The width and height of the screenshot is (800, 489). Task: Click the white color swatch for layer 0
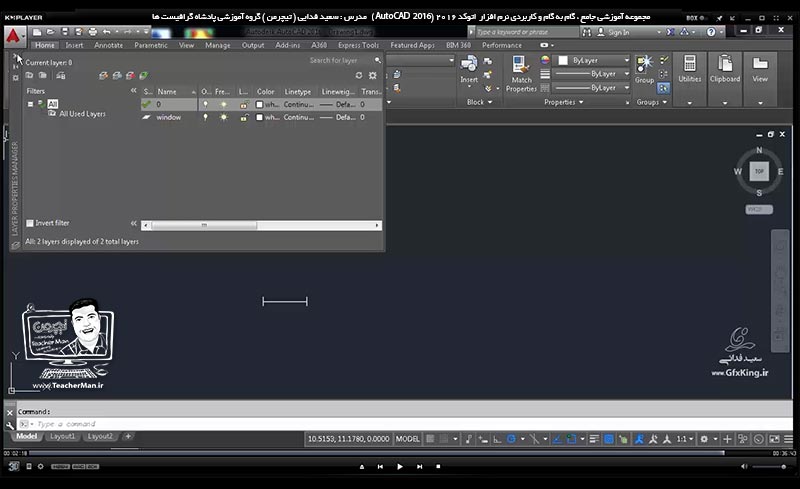coord(259,105)
